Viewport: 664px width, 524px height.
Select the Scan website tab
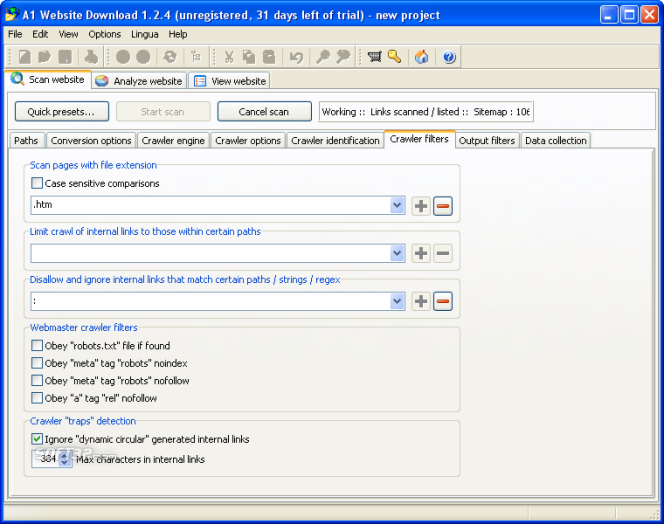pyautogui.click(x=48, y=80)
